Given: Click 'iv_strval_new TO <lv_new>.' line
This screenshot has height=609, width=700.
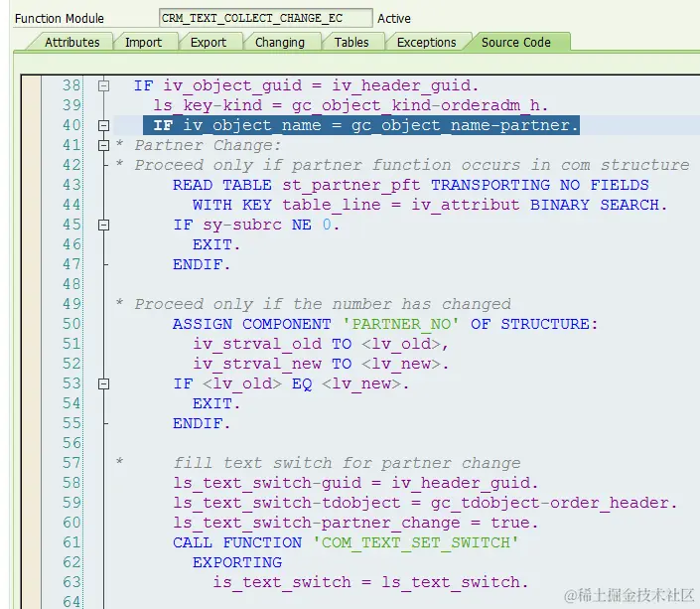Looking at the screenshot, I should (x=320, y=364).
